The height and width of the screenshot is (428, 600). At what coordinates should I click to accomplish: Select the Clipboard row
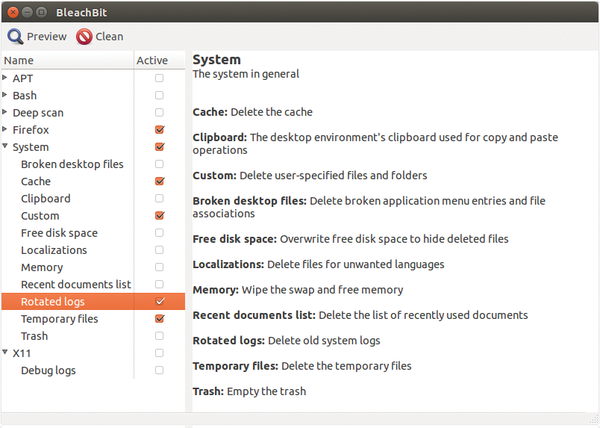tap(93, 199)
